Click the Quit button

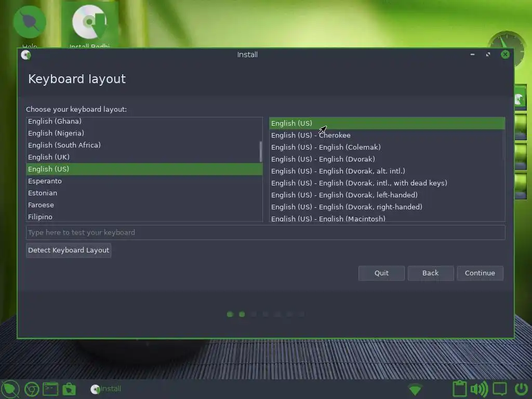tap(381, 273)
